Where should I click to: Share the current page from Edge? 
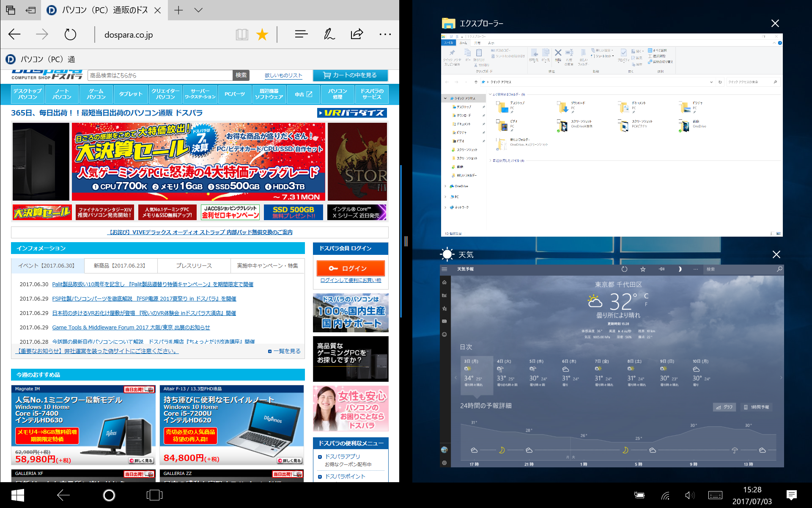357,34
